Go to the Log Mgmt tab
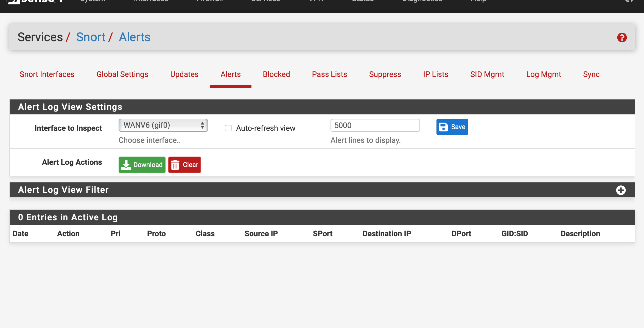The width and height of the screenshot is (644, 328). coord(543,74)
